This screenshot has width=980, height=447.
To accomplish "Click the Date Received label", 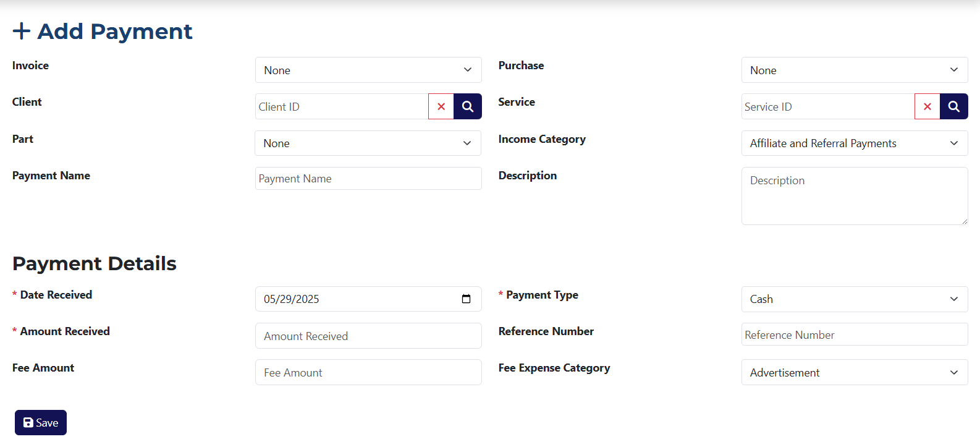I will 56,295.
